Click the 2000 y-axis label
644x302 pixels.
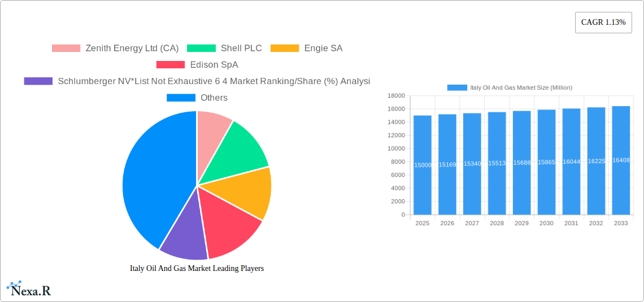pos(398,202)
